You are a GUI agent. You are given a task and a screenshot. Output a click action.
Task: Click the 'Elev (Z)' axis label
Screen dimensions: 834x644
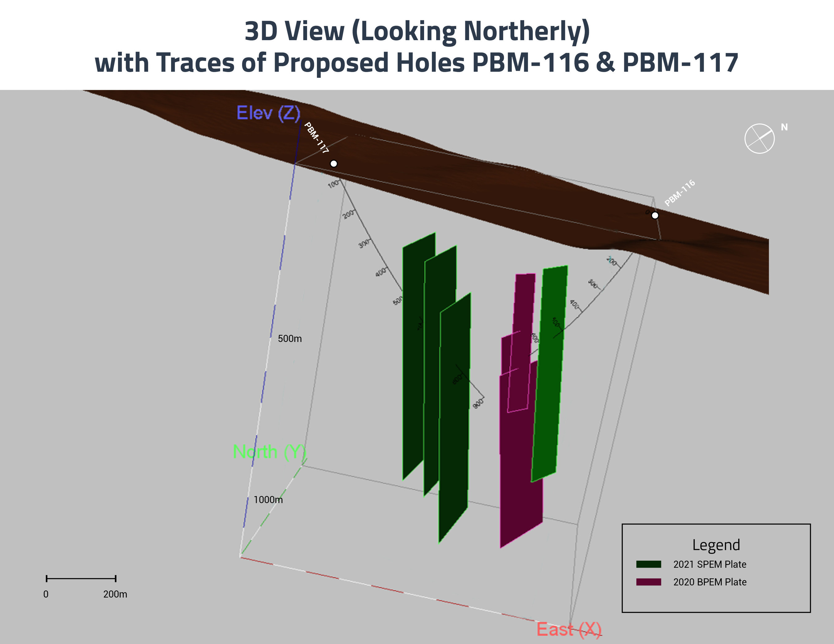(x=268, y=113)
